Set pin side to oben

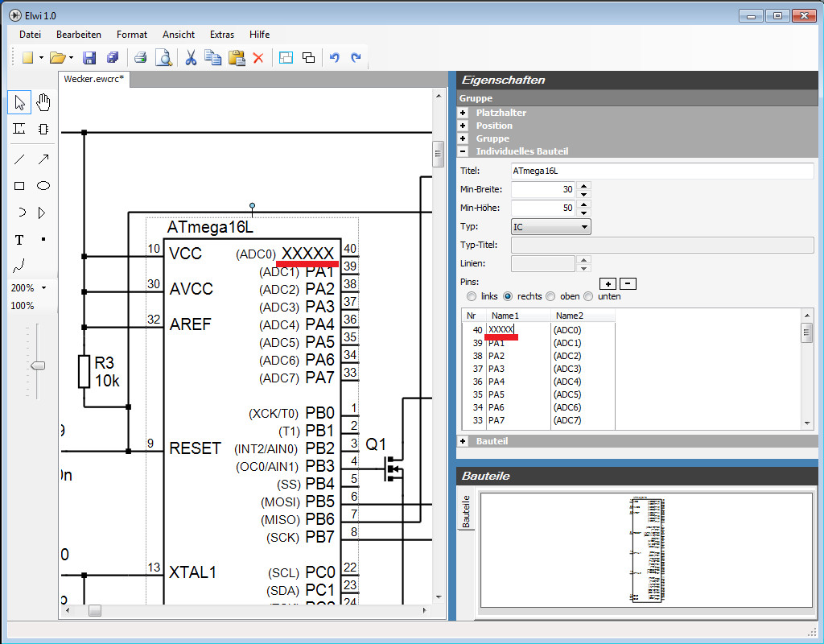(x=550, y=296)
